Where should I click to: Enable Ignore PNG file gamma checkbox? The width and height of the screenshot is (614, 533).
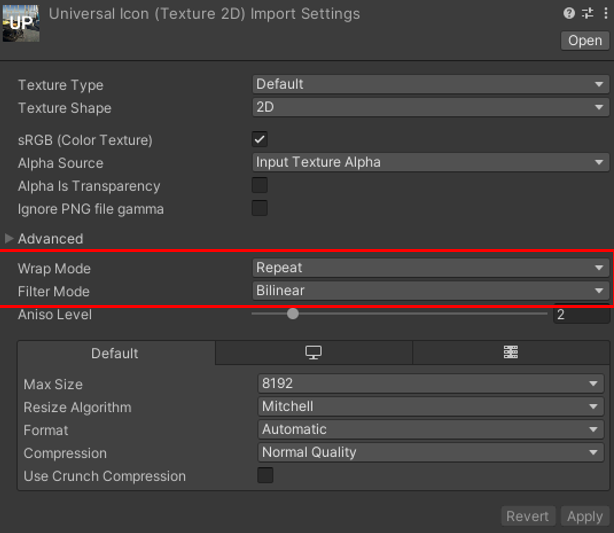tap(260, 209)
